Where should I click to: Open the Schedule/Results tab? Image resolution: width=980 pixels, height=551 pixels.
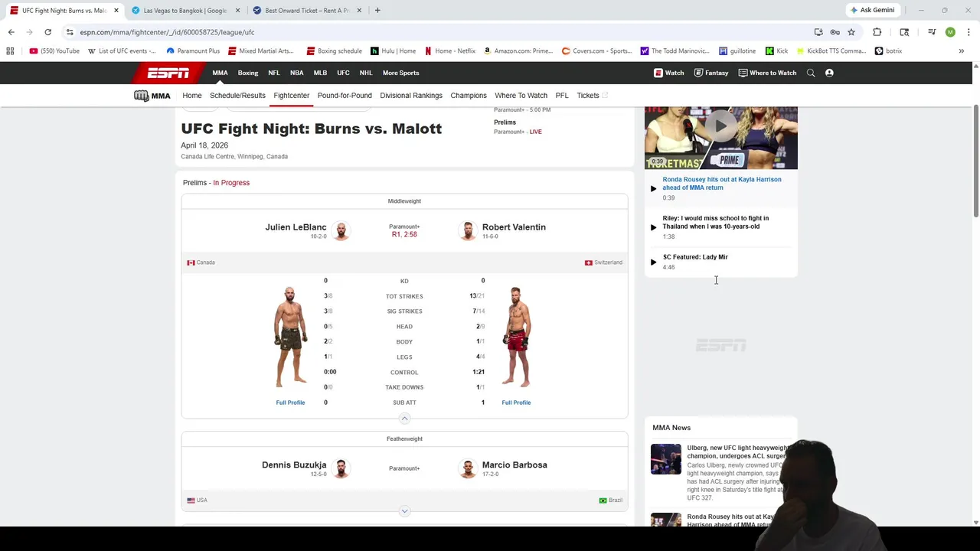tap(237, 96)
